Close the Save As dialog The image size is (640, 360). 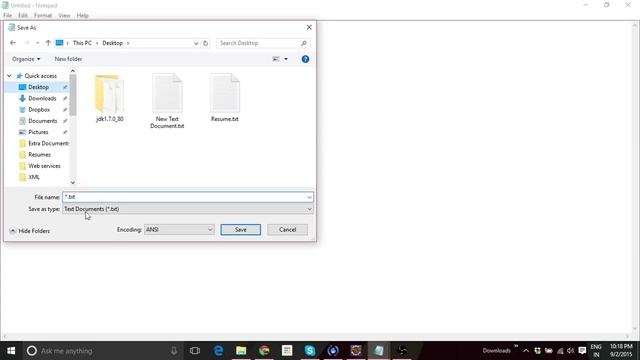tap(309, 27)
